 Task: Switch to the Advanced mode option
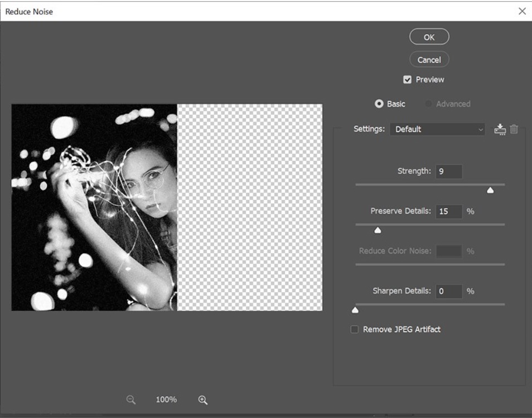pyautogui.click(x=428, y=104)
